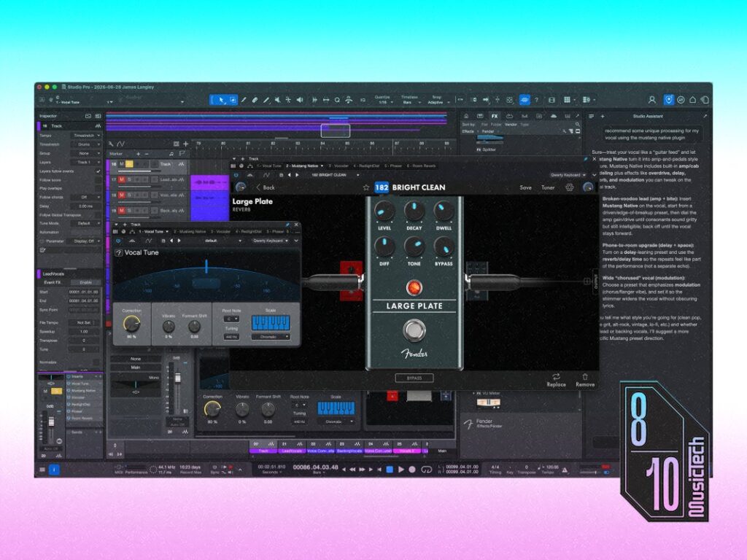Sort browser by Vendor
Image resolution: width=747 pixels, height=560 pixels.
(x=511, y=125)
